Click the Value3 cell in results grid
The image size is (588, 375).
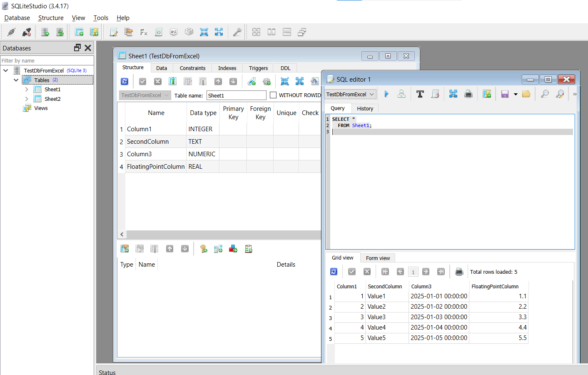click(387, 317)
